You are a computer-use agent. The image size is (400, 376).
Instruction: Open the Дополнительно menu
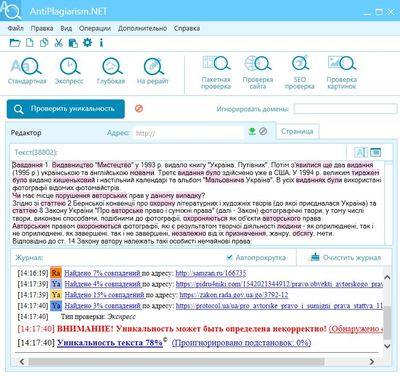[x=142, y=28]
